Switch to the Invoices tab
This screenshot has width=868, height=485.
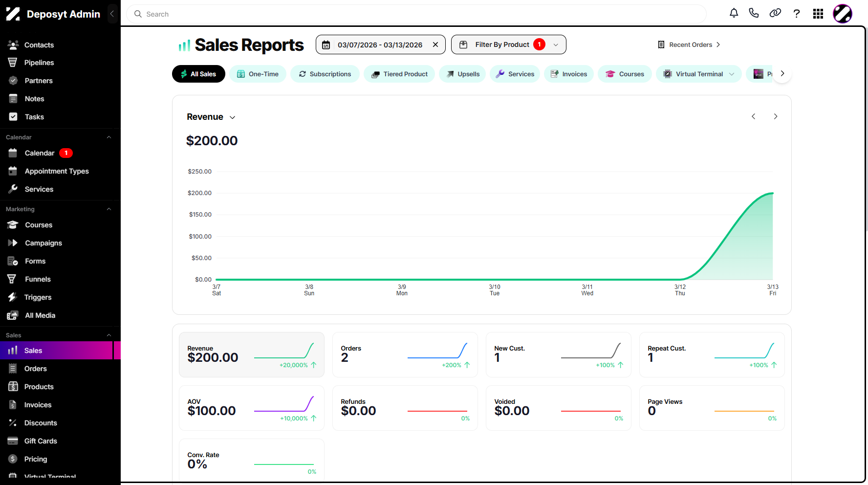[569, 74]
